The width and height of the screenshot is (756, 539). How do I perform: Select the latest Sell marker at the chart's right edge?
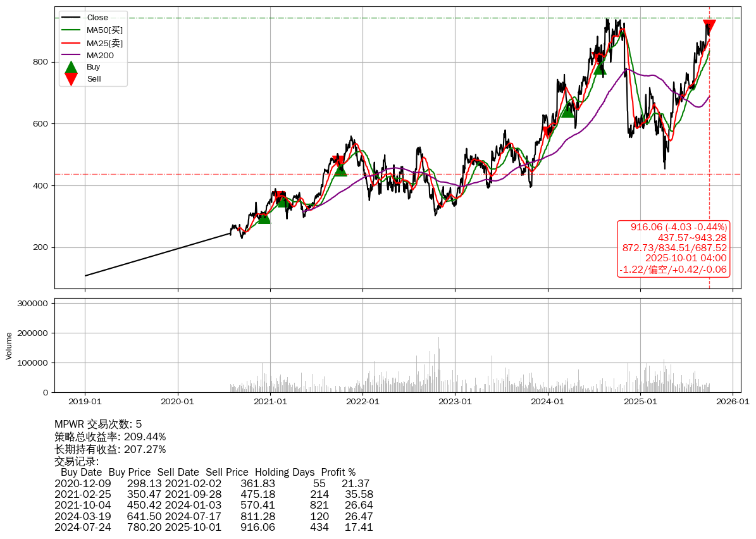(x=709, y=26)
